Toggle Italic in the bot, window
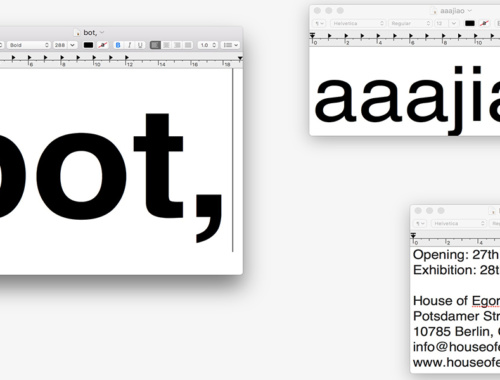Image resolution: width=500 pixels, height=380 pixels. pyautogui.click(x=129, y=45)
